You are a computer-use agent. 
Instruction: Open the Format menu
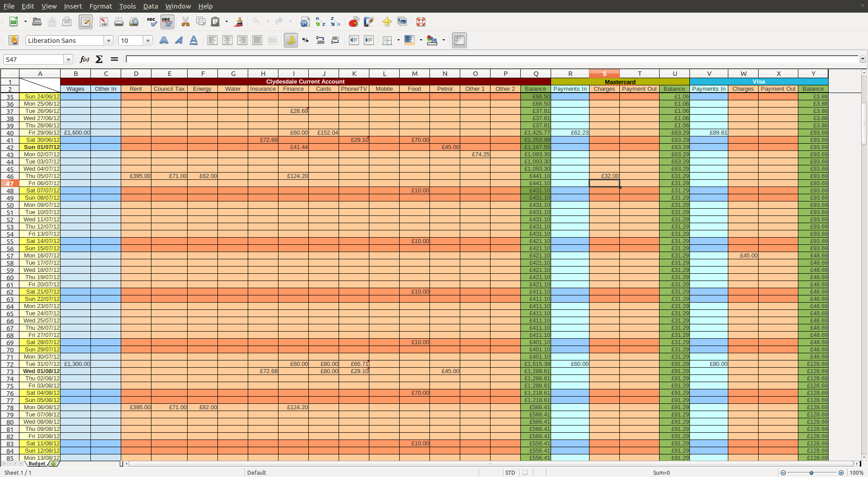click(100, 6)
